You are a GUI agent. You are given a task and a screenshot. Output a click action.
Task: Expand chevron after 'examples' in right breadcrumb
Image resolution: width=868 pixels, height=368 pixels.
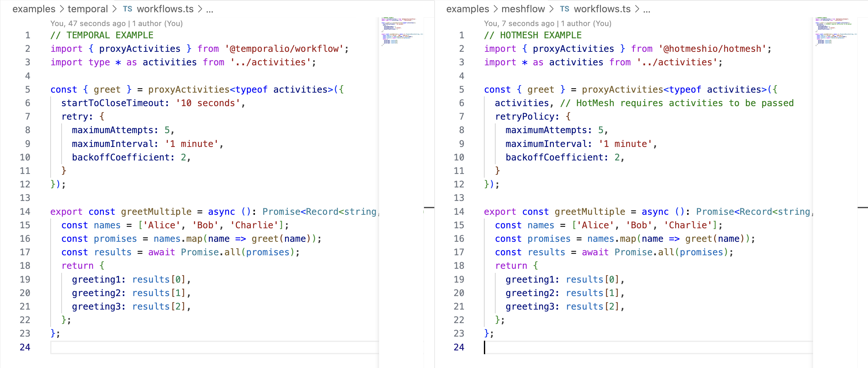coord(495,9)
